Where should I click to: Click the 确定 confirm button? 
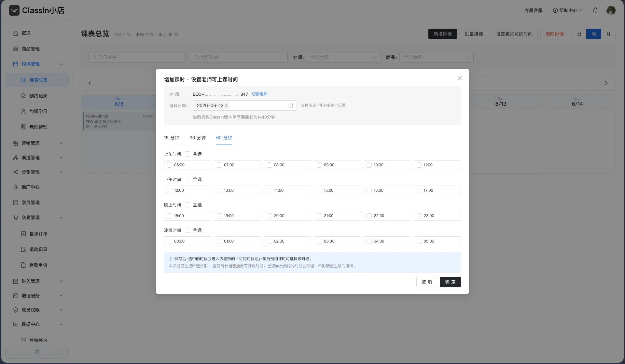click(x=450, y=282)
